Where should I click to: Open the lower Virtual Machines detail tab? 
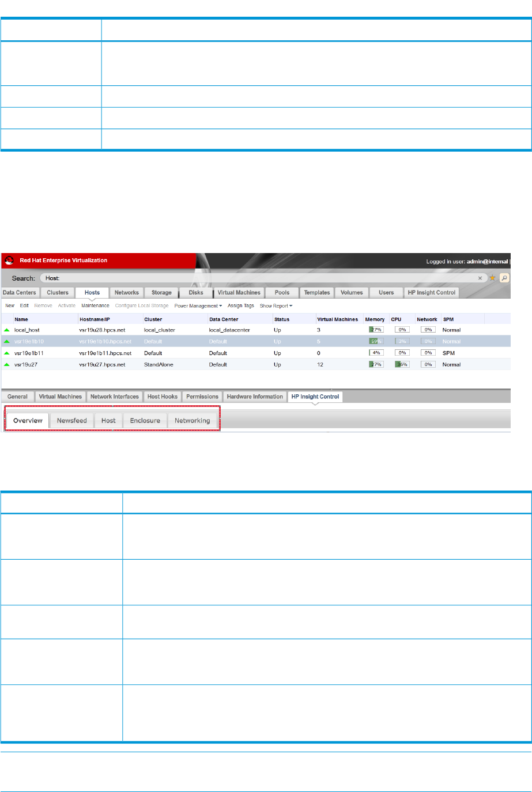pyautogui.click(x=61, y=397)
